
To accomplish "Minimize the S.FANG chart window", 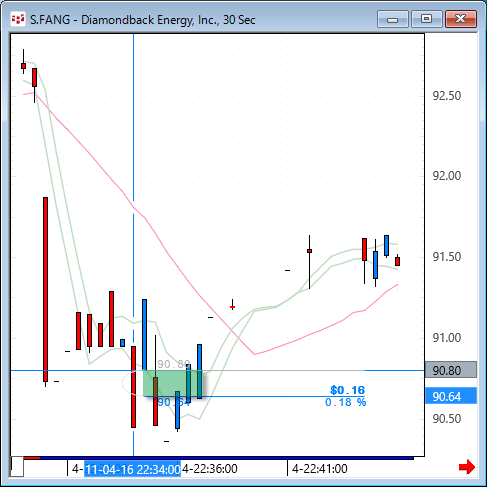I will tap(393, 19).
